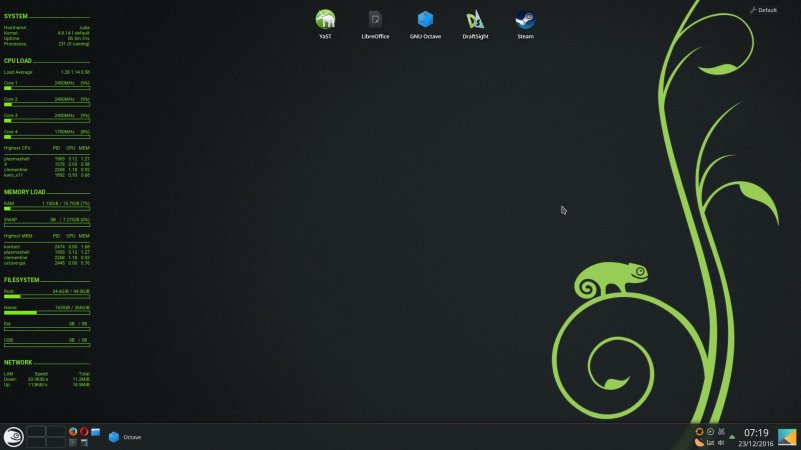Screen dimensions: 801x450
Task: Click the 'Uptime' line in SYSTEM
Action: pos(47,38)
